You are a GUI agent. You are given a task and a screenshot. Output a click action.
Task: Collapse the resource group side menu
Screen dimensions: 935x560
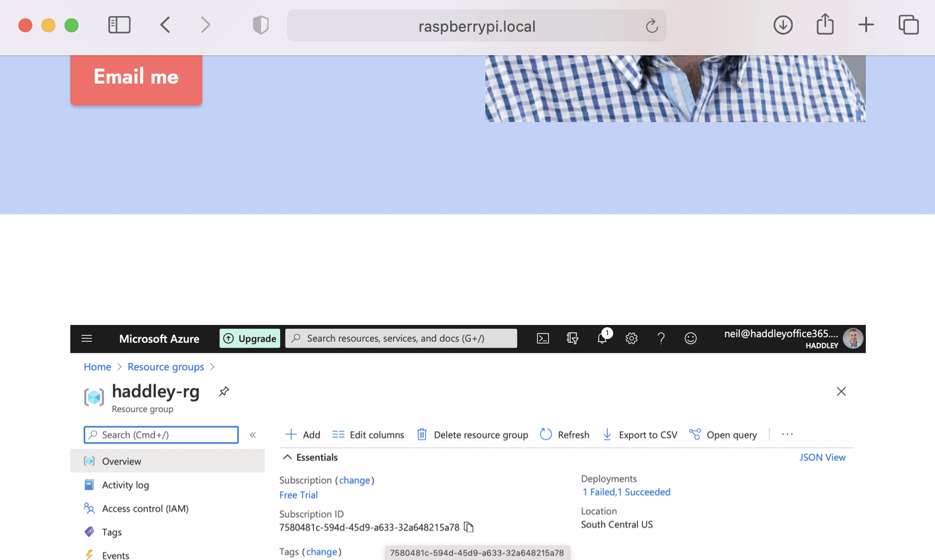click(252, 435)
